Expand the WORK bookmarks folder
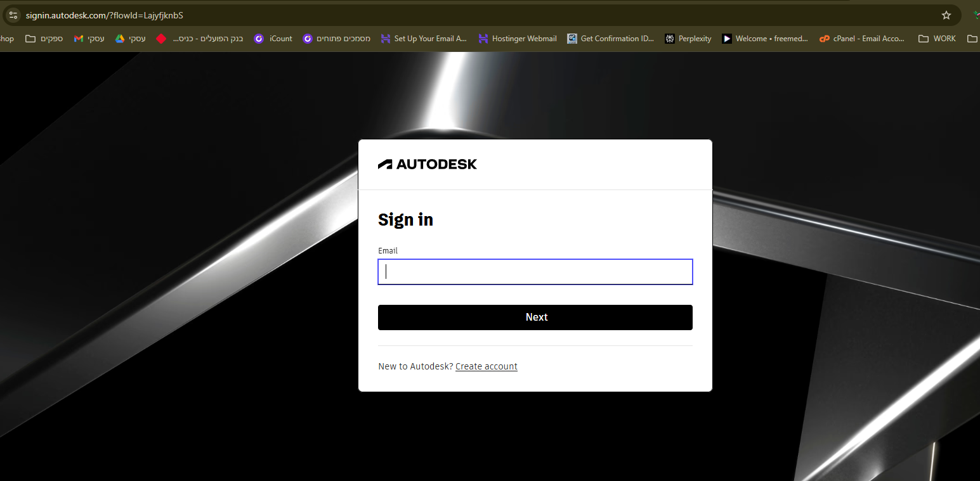Screen dimensions: 980x481 coord(937,39)
